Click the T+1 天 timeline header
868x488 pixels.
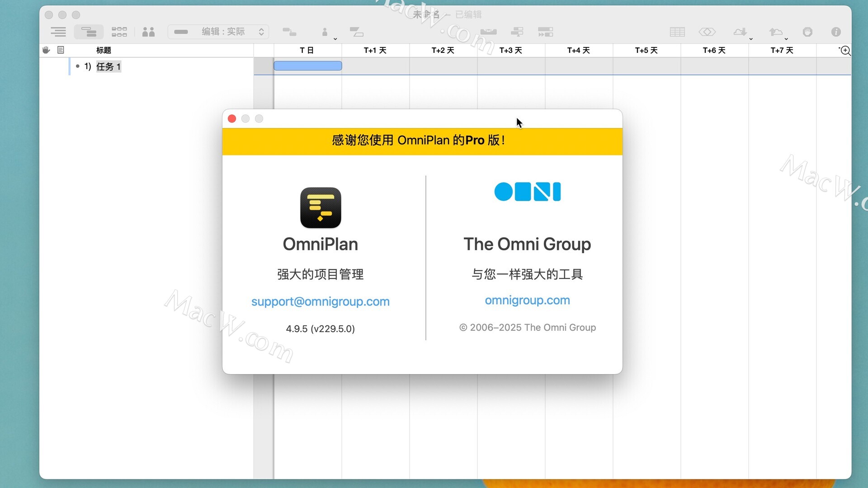[x=375, y=50]
